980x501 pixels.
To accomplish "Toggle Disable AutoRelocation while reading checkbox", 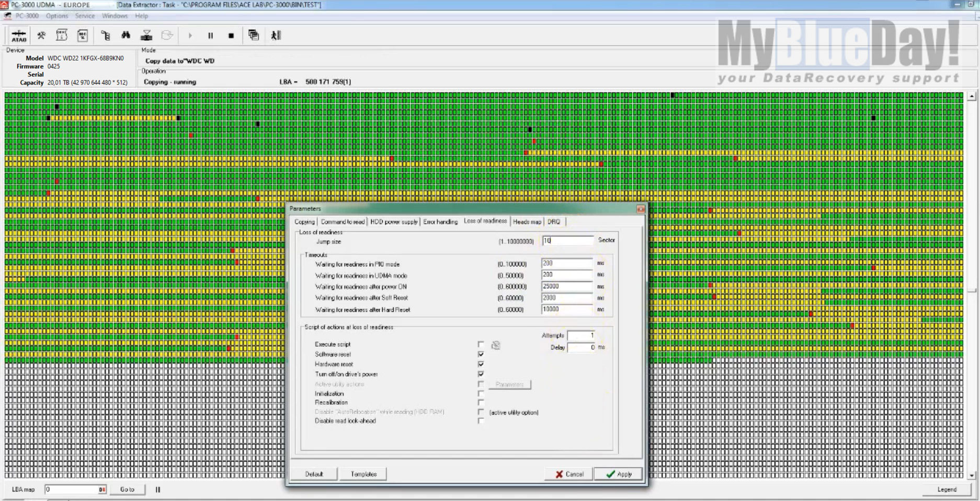I will [481, 412].
